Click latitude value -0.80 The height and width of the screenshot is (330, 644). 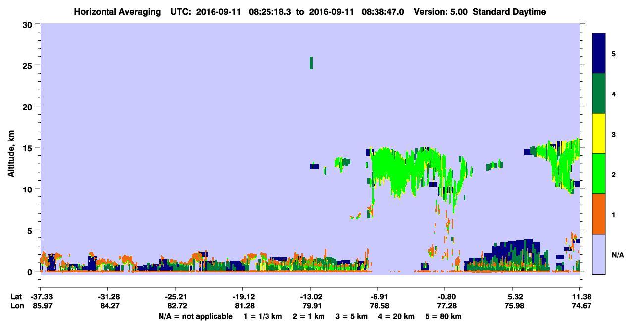coord(445,297)
